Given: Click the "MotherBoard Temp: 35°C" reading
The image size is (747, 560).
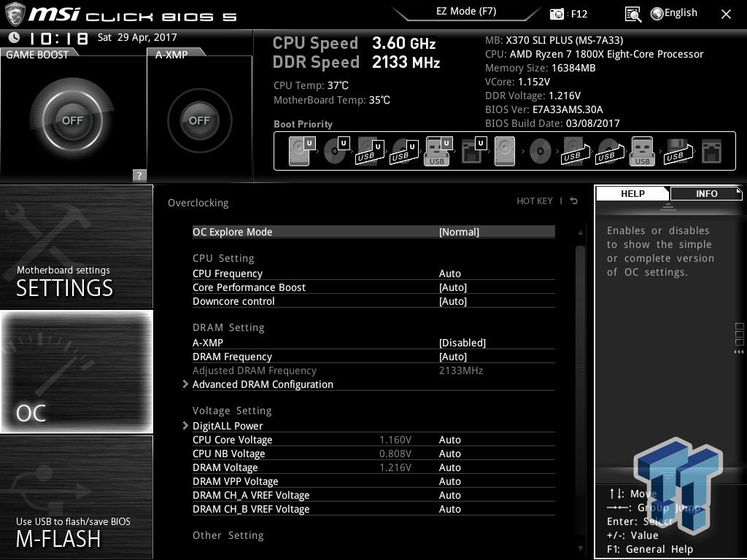Looking at the screenshot, I should [332, 100].
